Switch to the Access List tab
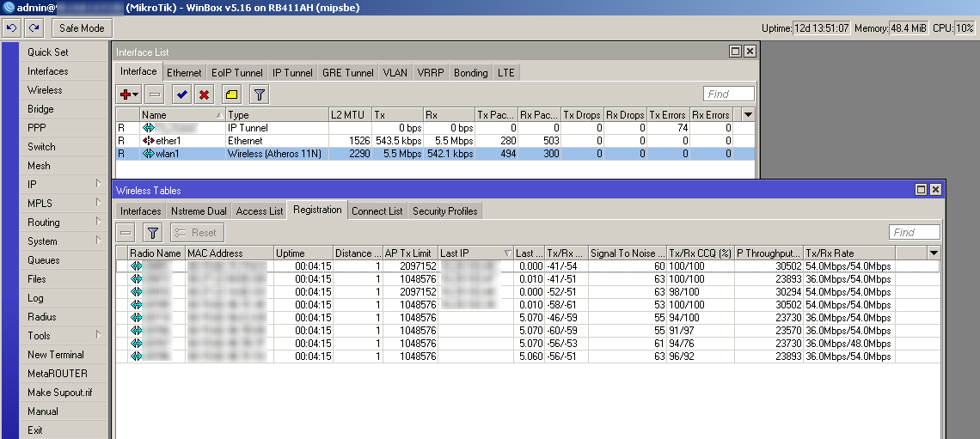Viewport: 980px width, 439px height. click(x=260, y=211)
